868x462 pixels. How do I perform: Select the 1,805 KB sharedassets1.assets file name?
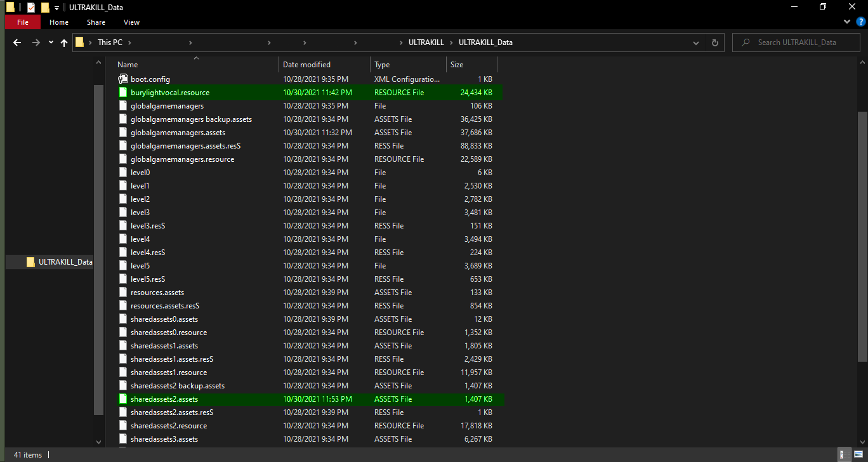[164, 346]
